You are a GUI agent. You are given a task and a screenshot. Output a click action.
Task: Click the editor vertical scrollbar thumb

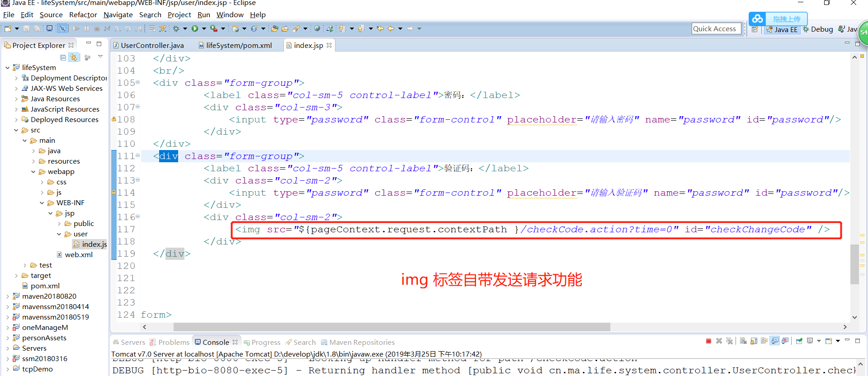coord(854,264)
